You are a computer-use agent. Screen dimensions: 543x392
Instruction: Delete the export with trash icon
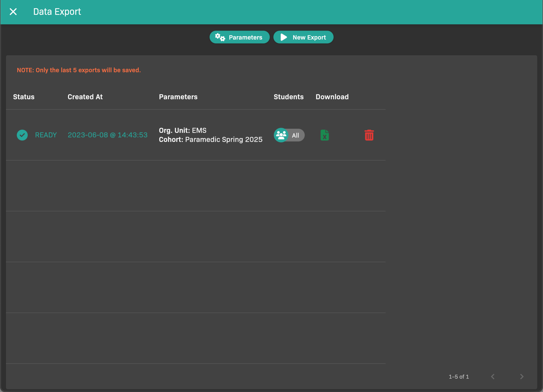tap(369, 135)
